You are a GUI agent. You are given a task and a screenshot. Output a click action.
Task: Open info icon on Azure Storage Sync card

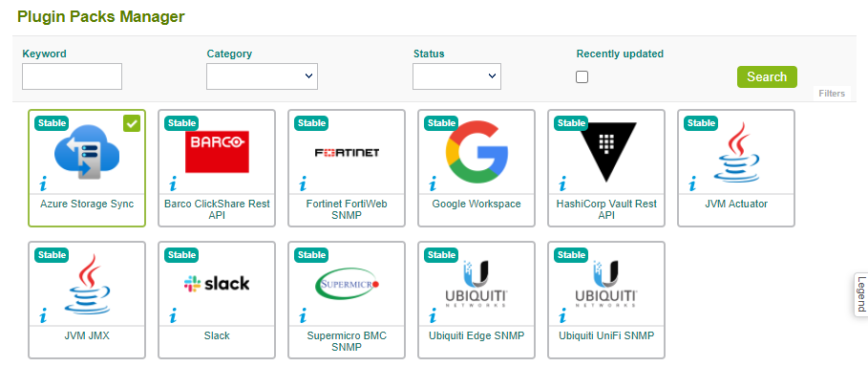(x=43, y=183)
